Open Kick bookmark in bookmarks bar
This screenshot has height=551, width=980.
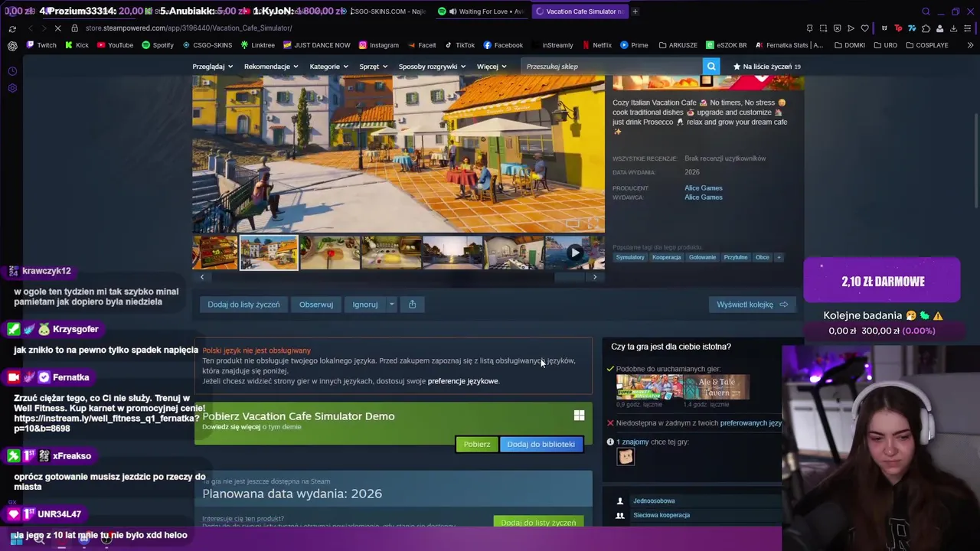(x=77, y=45)
